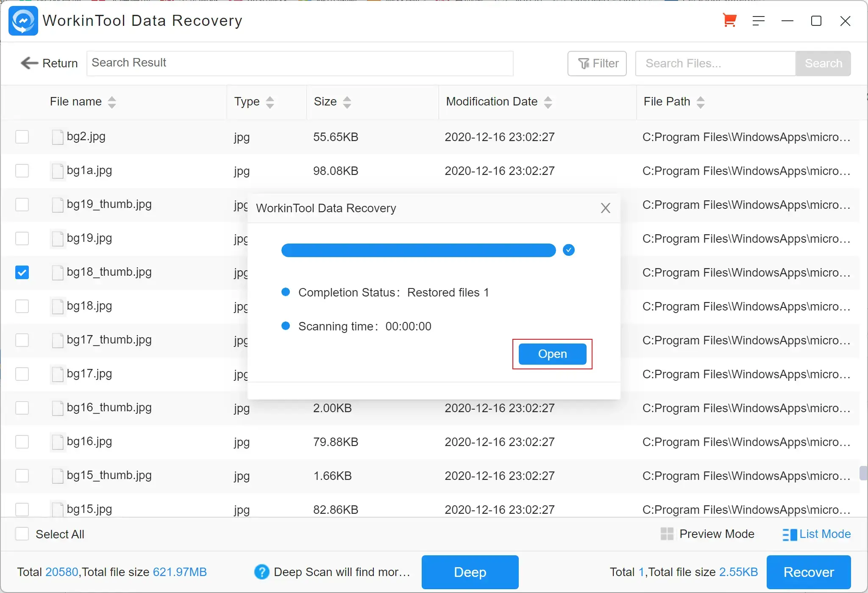Click the progress complete checkmark icon
The width and height of the screenshot is (868, 593).
569,250
